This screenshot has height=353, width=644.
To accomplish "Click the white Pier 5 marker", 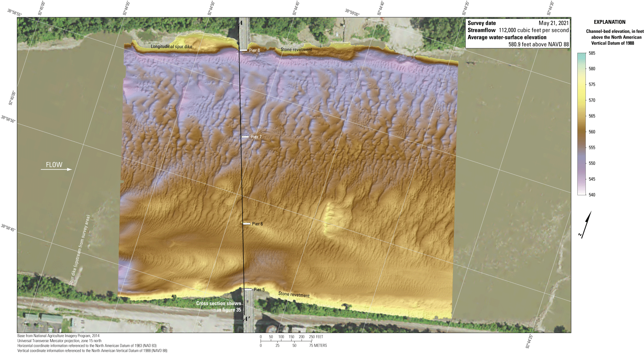I will (x=248, y=290).
